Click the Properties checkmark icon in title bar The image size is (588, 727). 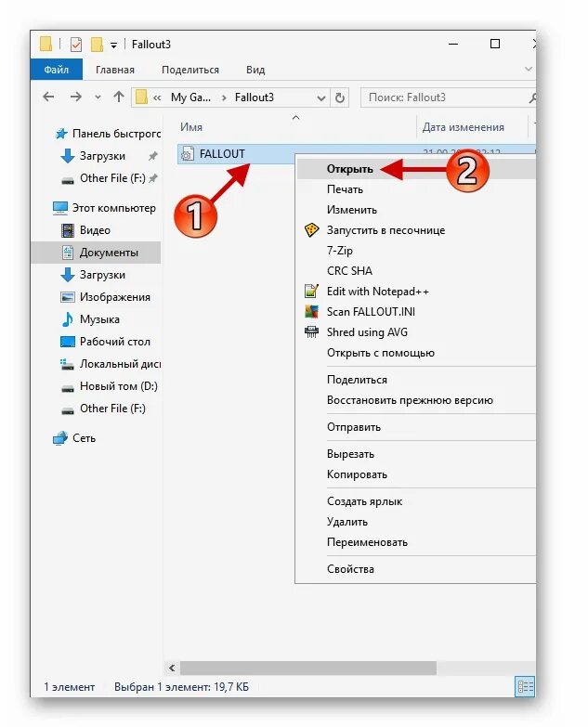[x=75, y=45]
